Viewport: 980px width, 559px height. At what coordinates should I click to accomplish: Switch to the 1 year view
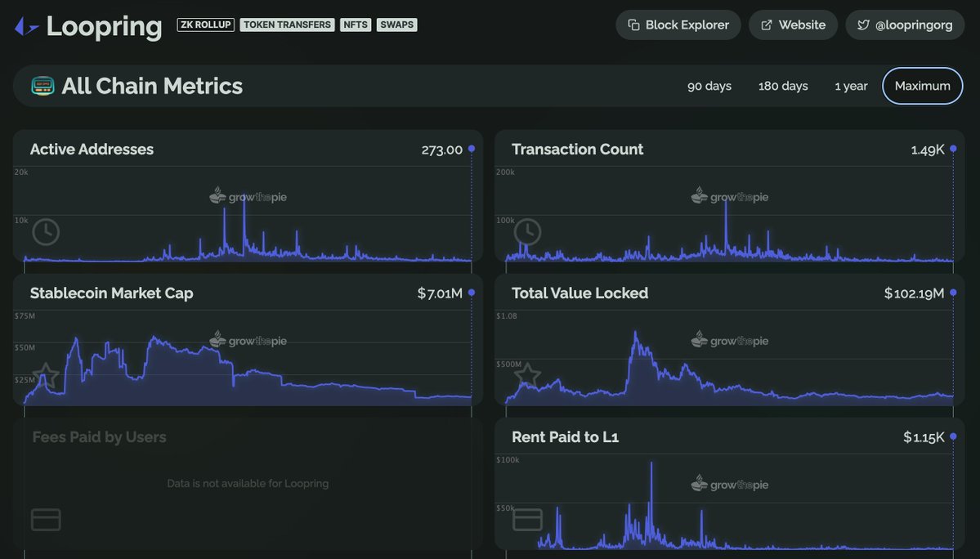pos(851,85)
